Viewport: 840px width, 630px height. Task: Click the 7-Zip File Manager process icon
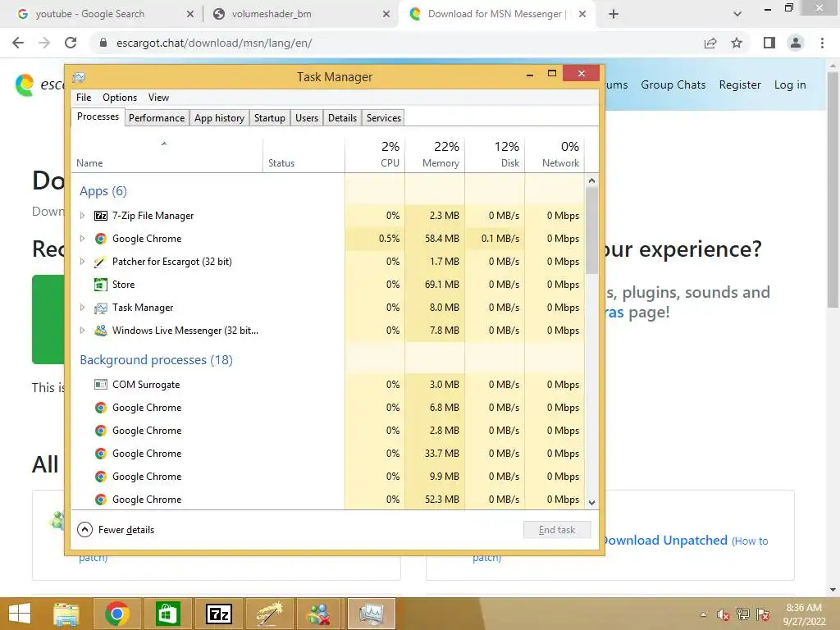coord(101,216)
